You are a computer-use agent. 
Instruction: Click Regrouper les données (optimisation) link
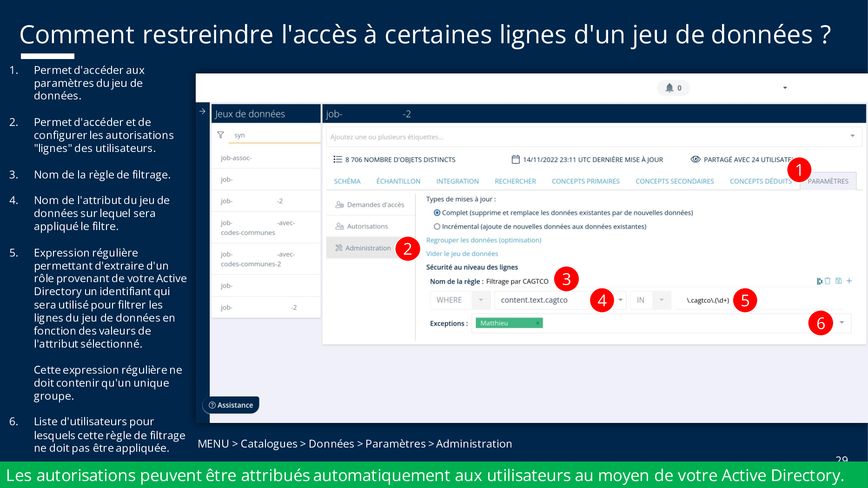tap(484, 240)
